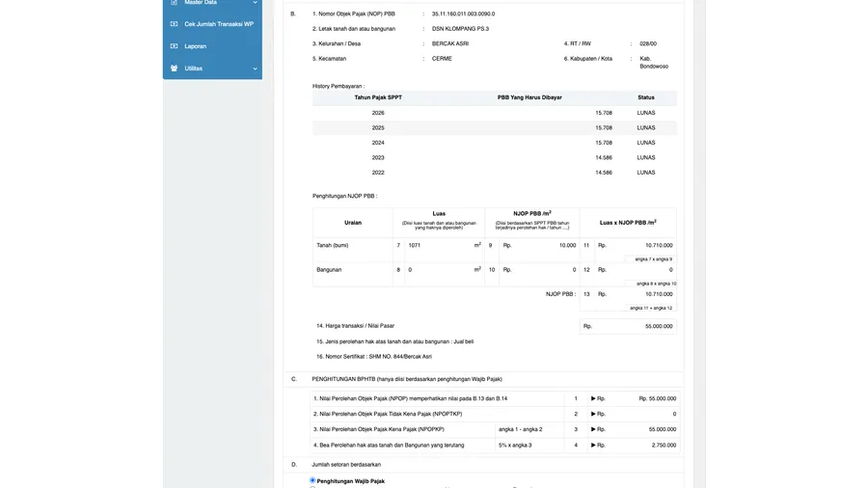Image resolution: width=868 pixels, height=488 pixels.
Task: Click the 2023 tax year row
Action: 495,158
